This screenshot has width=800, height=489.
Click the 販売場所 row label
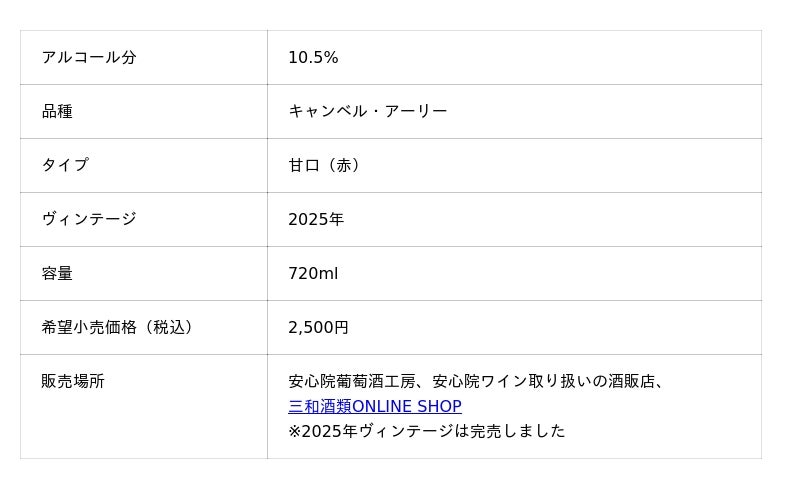pyautogui.click(x=73, y=382)
